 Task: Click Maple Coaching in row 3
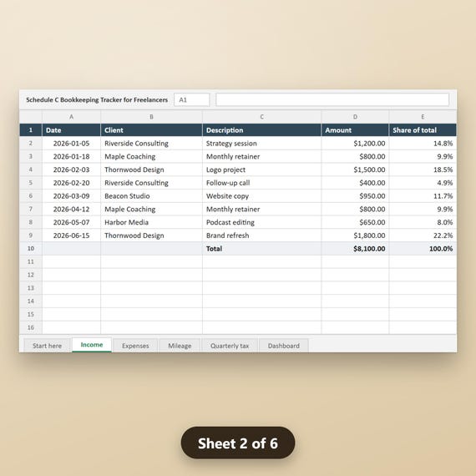[151, 156]
